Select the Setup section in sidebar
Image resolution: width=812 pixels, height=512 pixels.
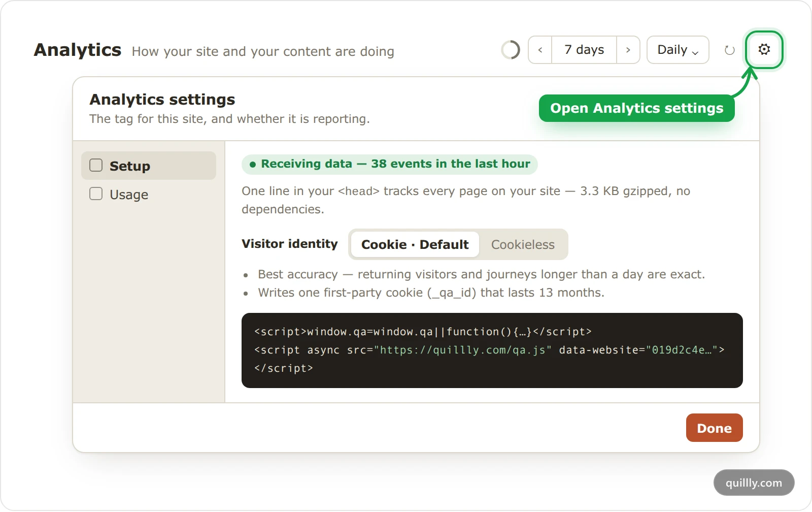(x=149, y=166)
